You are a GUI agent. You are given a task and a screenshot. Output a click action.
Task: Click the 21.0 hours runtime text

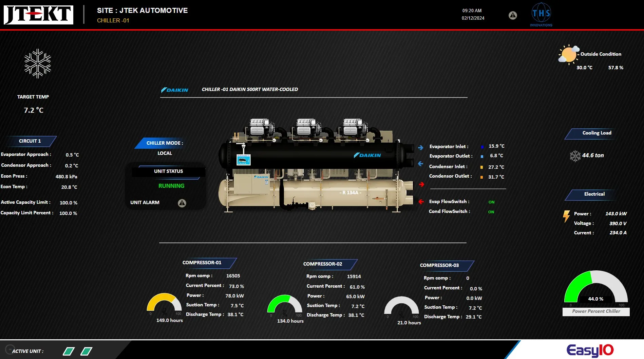(409, 323)
